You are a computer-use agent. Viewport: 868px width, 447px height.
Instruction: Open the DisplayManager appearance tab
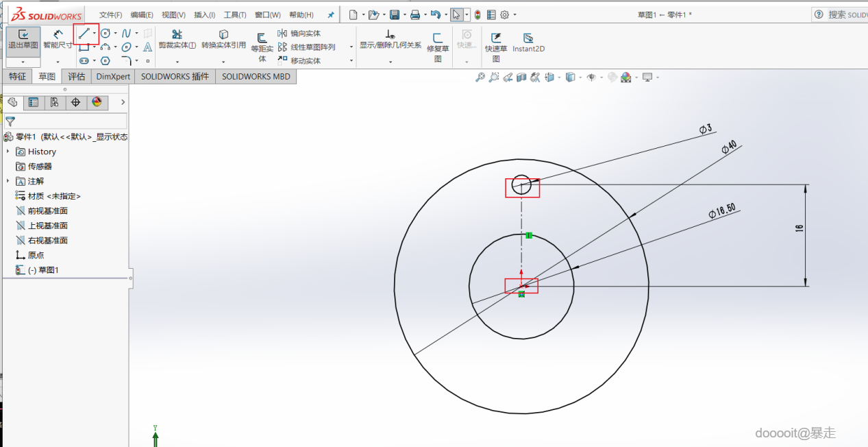pyautogui.click(x=97, y=102)
